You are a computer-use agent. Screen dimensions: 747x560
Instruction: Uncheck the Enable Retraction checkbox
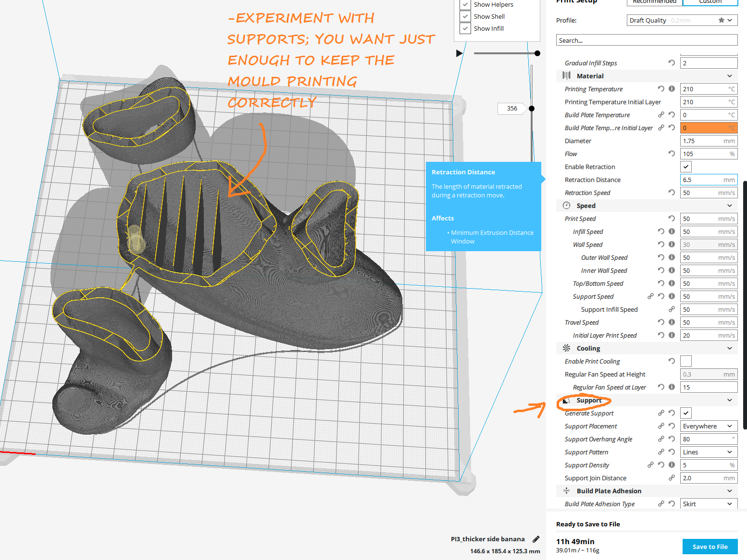pyautogui.click(x=686, y=167)
